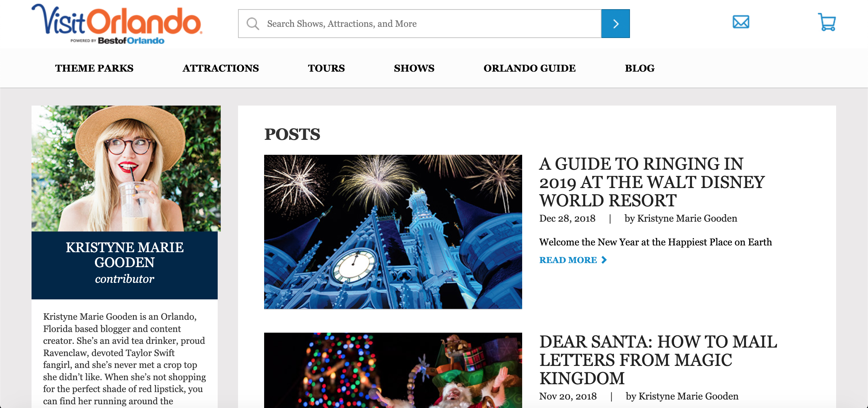Screen dimensions: 868x408
Task: Click the BestofOrlando powered-by logo
Action: [x=131, y=41]
